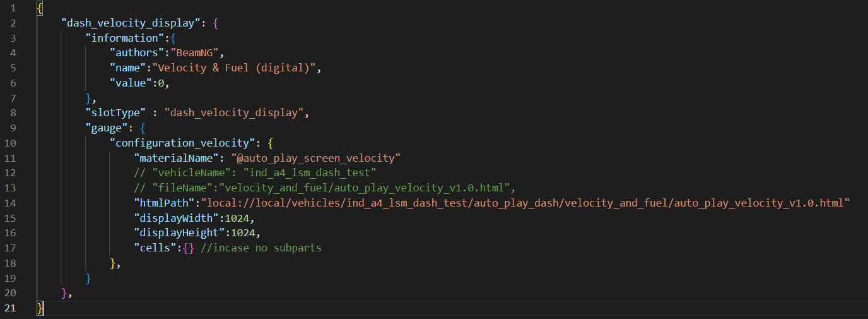This screenshot has width=868, height=319.
Task: Click the "@auto_play_screen_velocity" string
Action: tap(315, 158)
